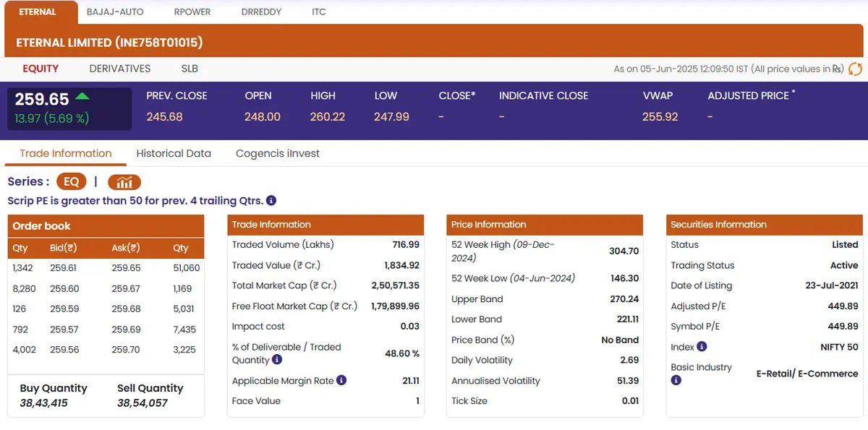
Task: Click the Sell Quantity total 38,54,057
Action: (142, 403)
